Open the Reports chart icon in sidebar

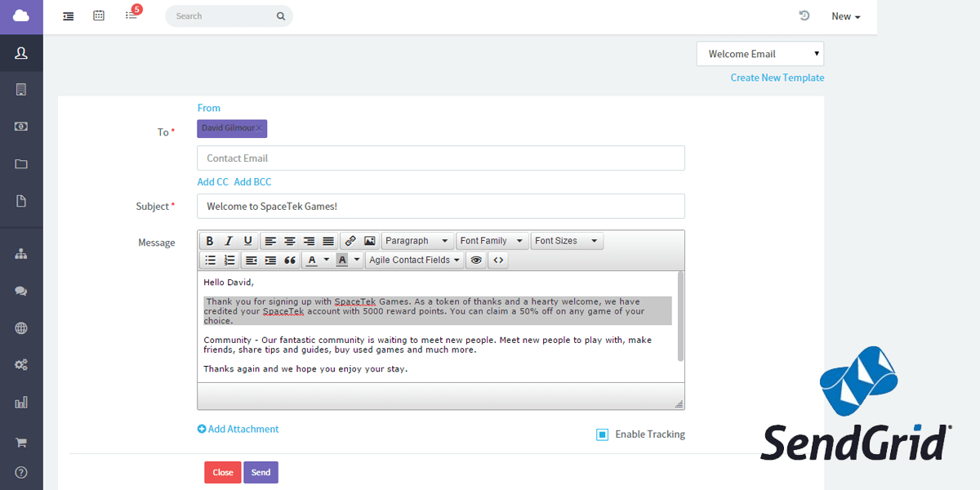point(21,400)
